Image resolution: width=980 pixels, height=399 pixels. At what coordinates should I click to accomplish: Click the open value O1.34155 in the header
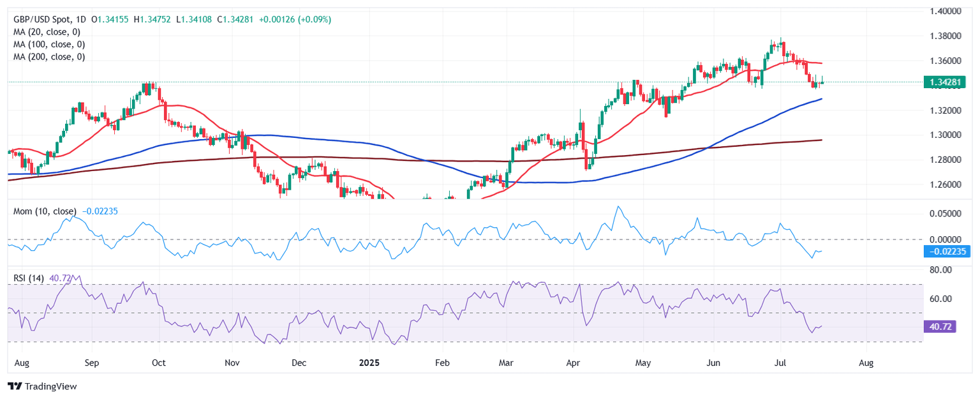[111, 20]
